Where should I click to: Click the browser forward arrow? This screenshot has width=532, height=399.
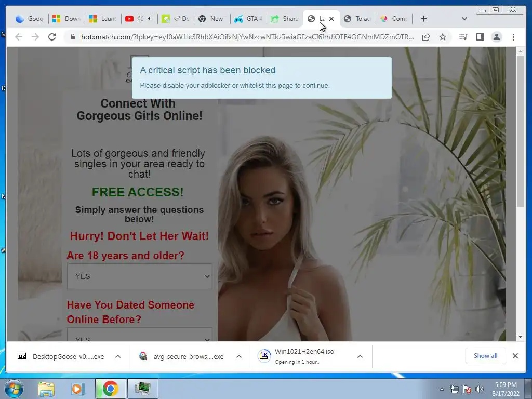[35, 37]
